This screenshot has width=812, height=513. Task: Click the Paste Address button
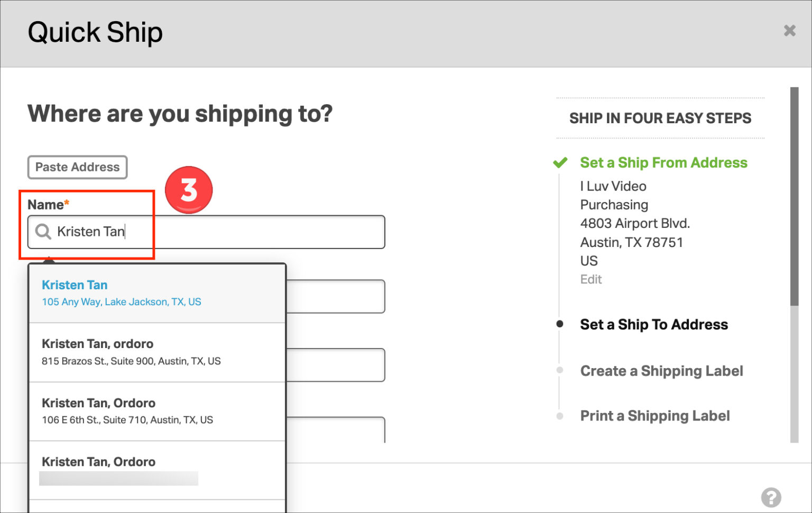pos(77,167)
